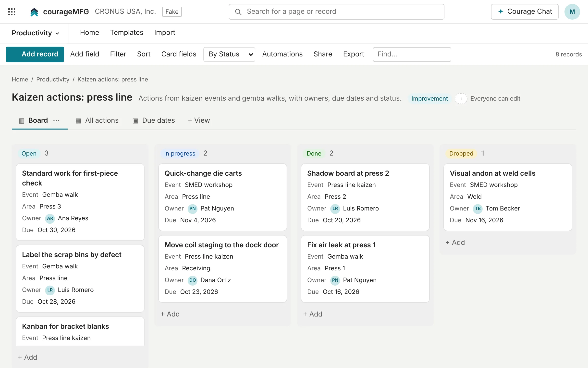Open Courage Chat
The height and width of the screenshot is (368, 588).
(x=525, y=12)
